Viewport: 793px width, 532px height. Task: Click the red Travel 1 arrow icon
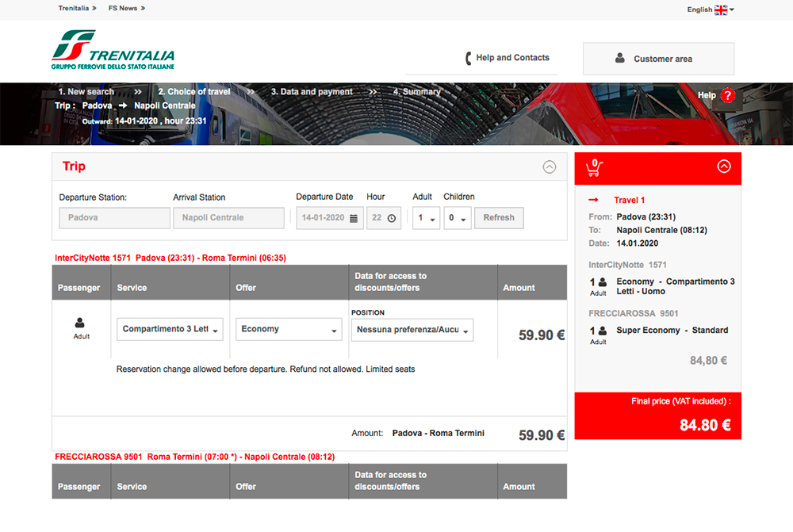(593, 200)
